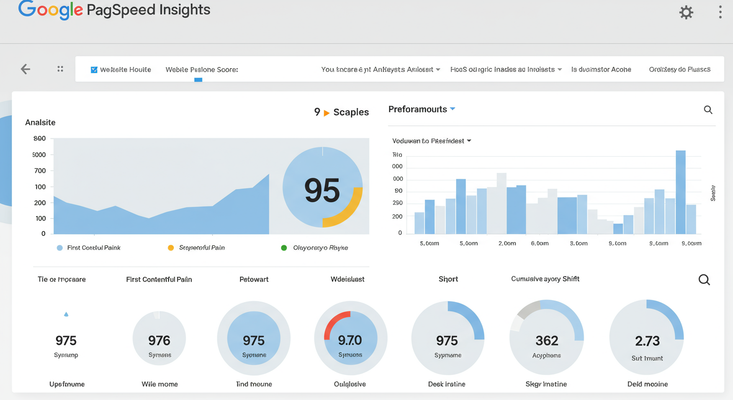Click the Tle or Impoaare header
Viewport: 733px width, 400px height.
click(62, 279)
